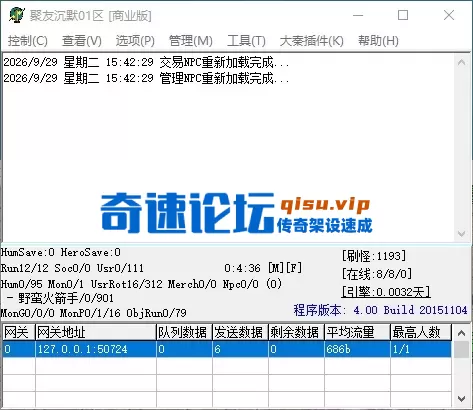Click the 0:4:36 uptime text

pyautogui.click(x=242, y=268)
